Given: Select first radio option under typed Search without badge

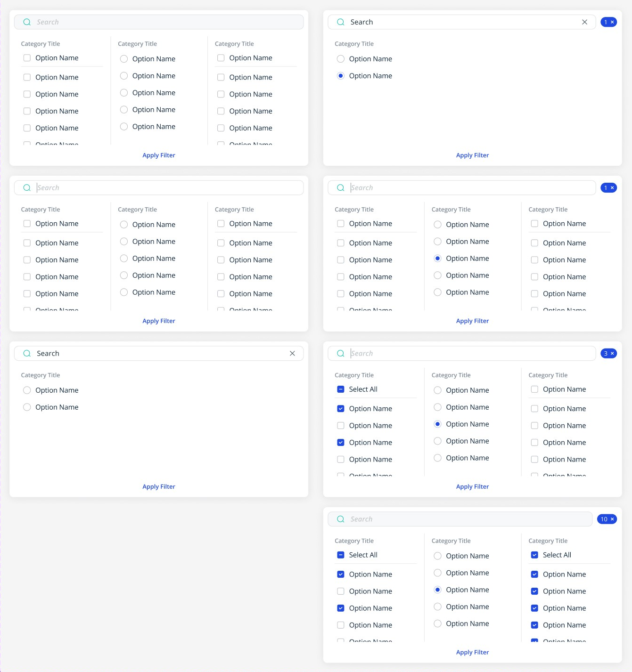Looking at the screenshot, I should pos(27,390).
